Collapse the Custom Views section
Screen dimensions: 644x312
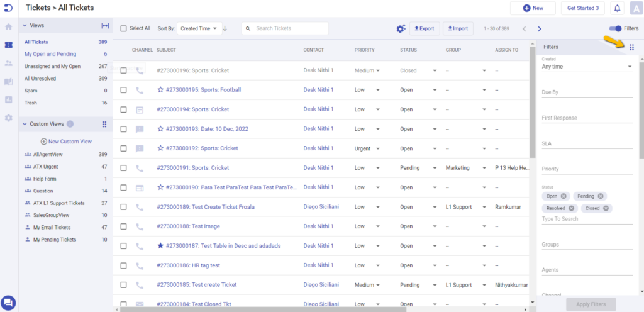pos(25,124)
